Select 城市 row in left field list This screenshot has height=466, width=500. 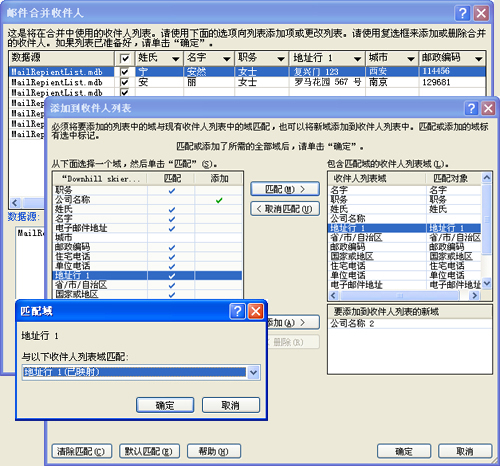coord(148,238)
